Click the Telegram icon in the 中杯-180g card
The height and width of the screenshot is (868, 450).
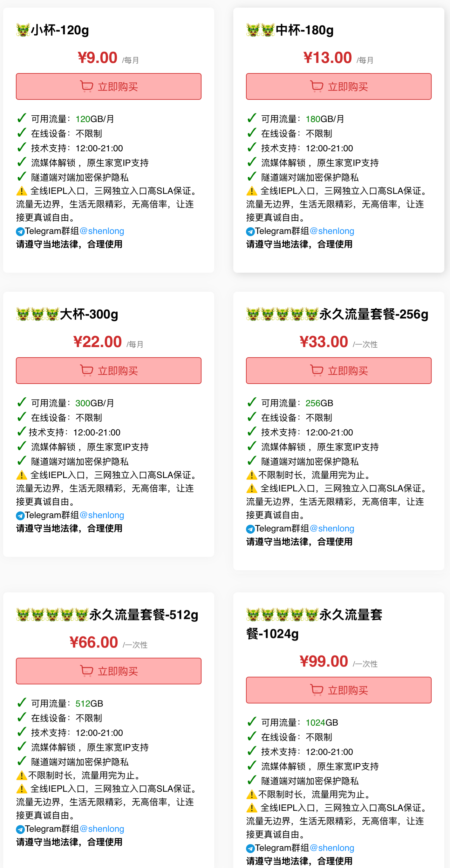[250, 231]
